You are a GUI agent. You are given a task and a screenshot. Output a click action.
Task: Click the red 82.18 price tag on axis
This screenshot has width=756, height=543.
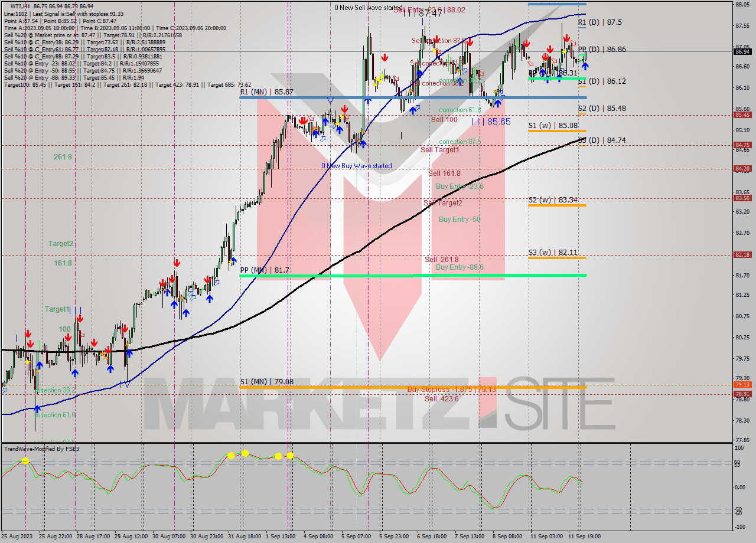[742, 255]
